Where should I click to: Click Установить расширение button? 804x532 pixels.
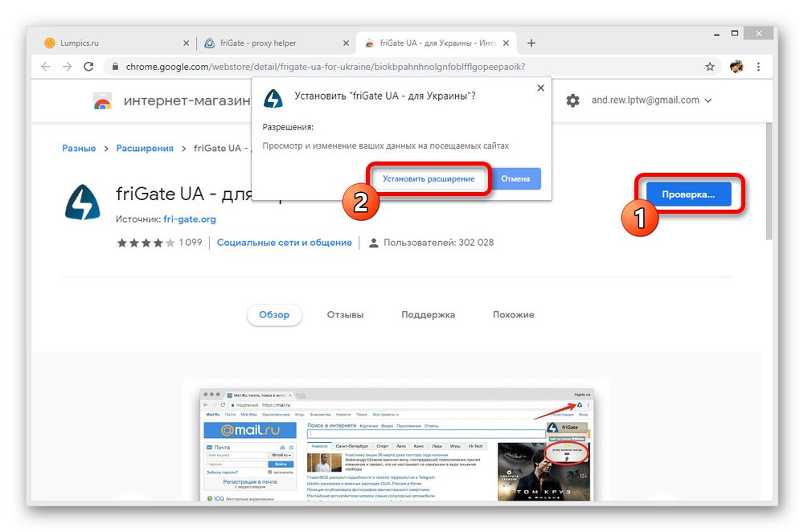tap(429, 179)
